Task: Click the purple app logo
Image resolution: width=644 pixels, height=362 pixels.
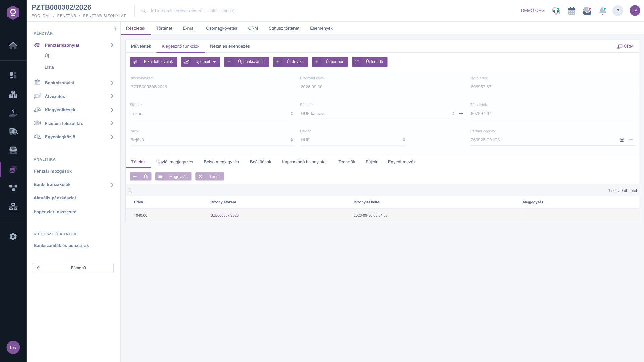Action: pyautogui.click(x=13, y=13)
